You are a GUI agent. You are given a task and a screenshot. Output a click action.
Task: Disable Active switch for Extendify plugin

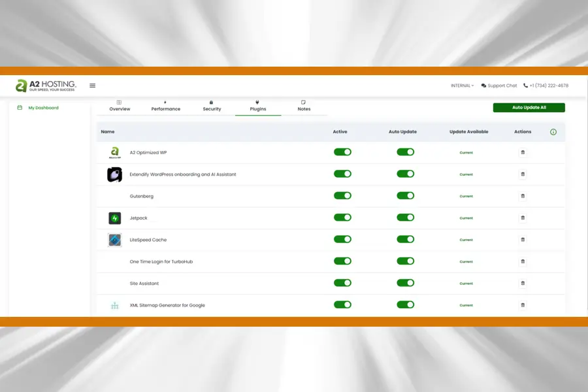click(x=342, y=174)
